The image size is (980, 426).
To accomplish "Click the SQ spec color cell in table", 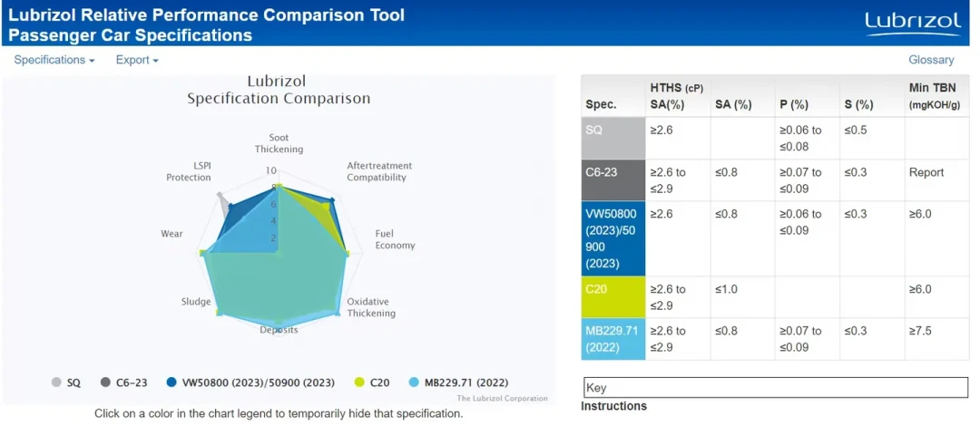I will tap(613, 138).
